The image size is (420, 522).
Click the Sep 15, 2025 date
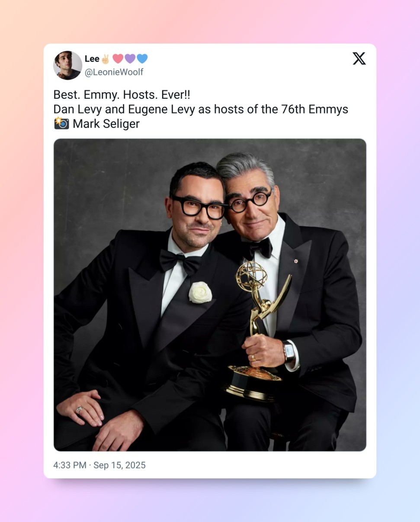119,465
